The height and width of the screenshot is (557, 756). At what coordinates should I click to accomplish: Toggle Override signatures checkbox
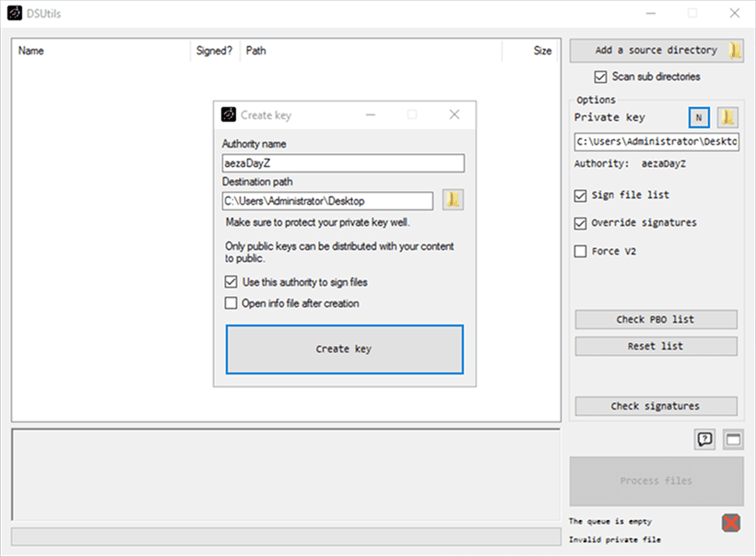pyautogui.click(x=580, y=223)
